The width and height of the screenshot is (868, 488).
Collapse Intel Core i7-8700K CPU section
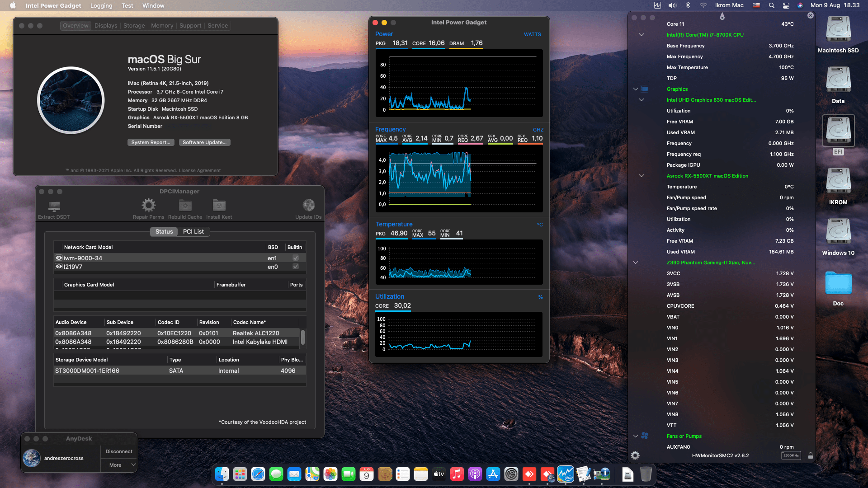[642, 35]
